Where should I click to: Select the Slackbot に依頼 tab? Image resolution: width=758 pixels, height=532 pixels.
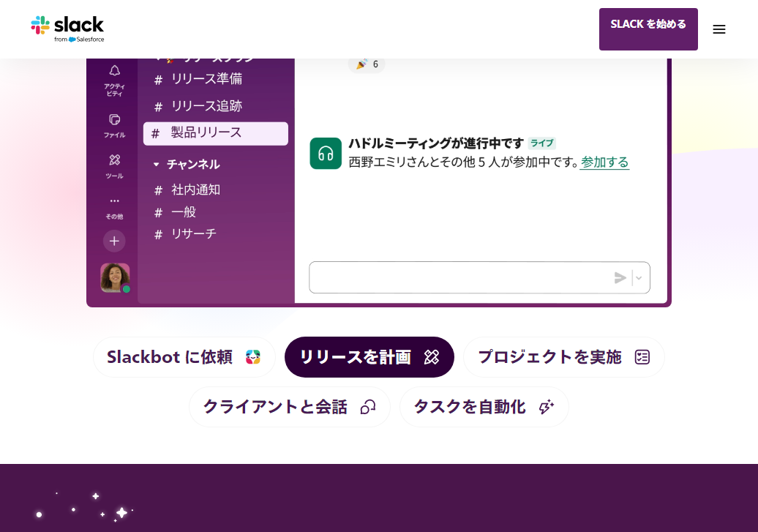184,357
